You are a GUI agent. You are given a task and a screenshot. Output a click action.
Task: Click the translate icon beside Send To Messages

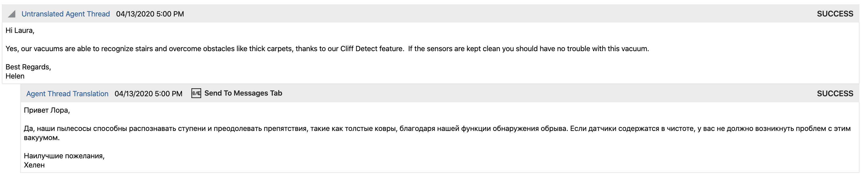click(x=196, y=93)
